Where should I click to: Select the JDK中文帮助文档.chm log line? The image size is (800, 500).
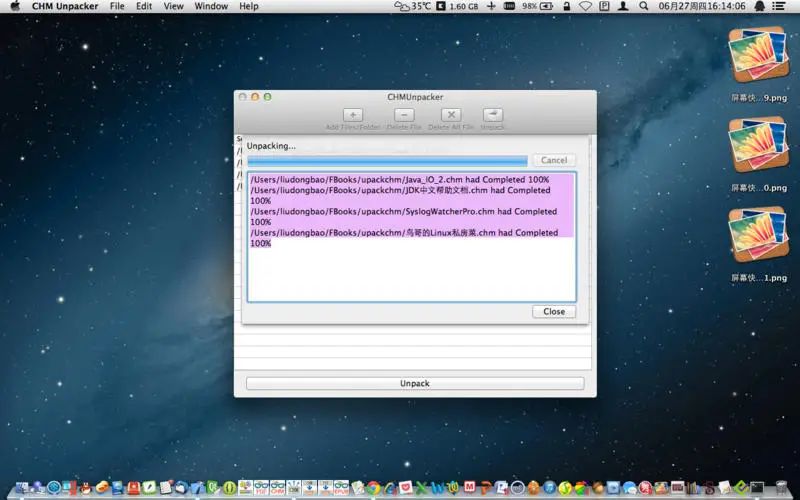tap(400, 195)
